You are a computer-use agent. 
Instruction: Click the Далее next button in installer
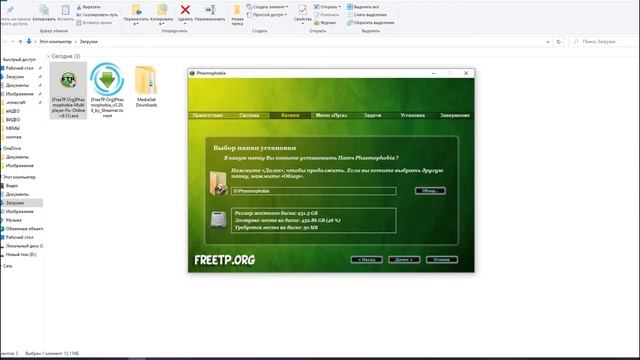(x=404, y=260)
